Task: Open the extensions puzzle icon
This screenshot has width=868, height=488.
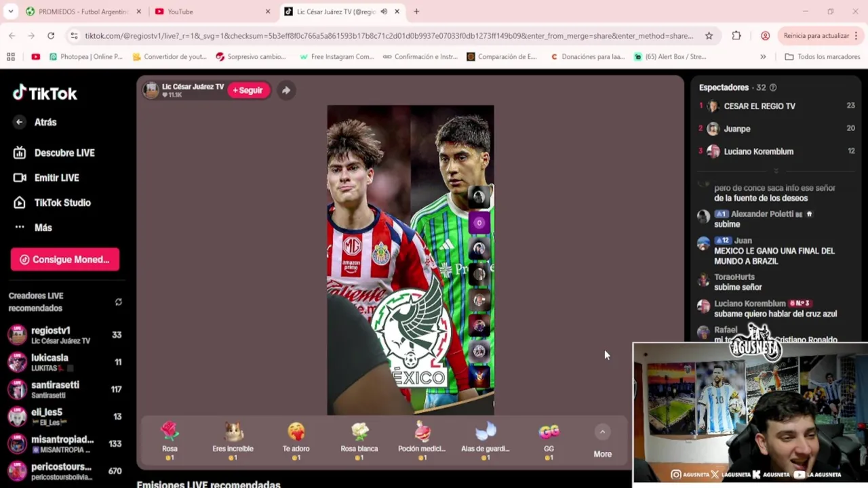Action: click(736, 36)
